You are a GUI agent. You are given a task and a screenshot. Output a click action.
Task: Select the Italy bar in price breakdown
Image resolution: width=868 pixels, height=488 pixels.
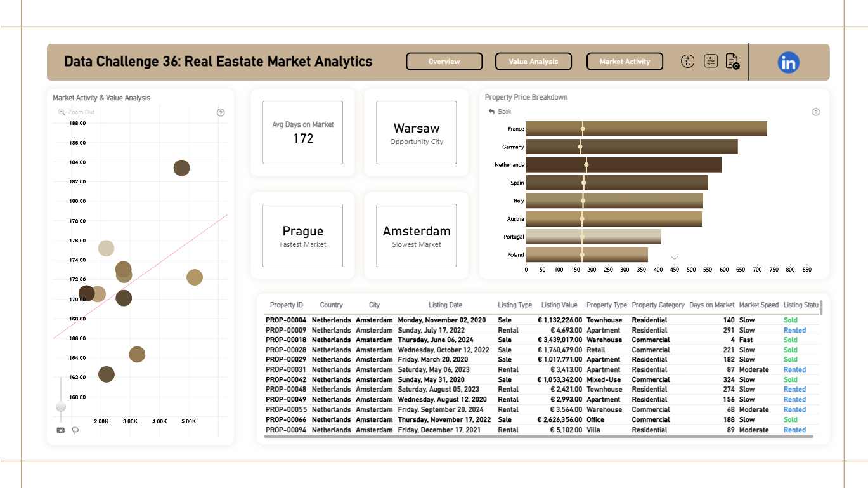[614, 201]
